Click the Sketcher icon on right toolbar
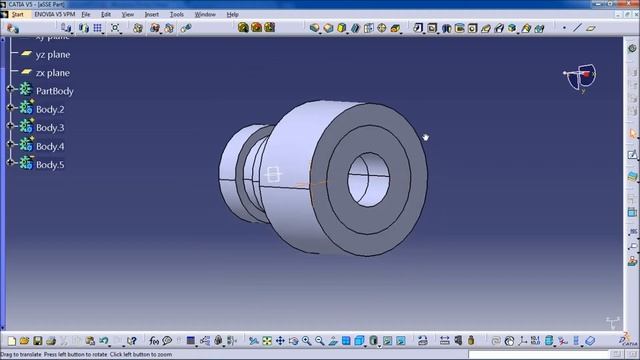Viewport: 640px width, 360px height. pyautogui.click(x=632, y=154)
